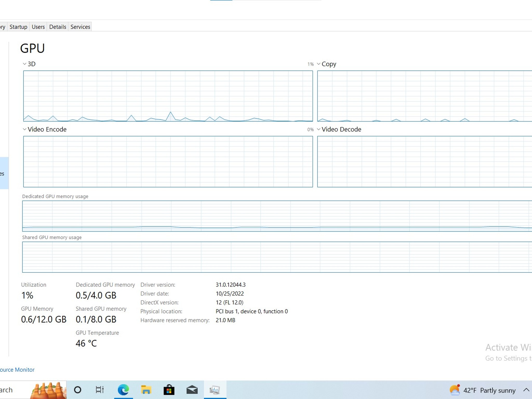The width and height of the screenshot is (532, 399).
Task: Open the Video Encode engine dropdown
Action: point(24,129)
